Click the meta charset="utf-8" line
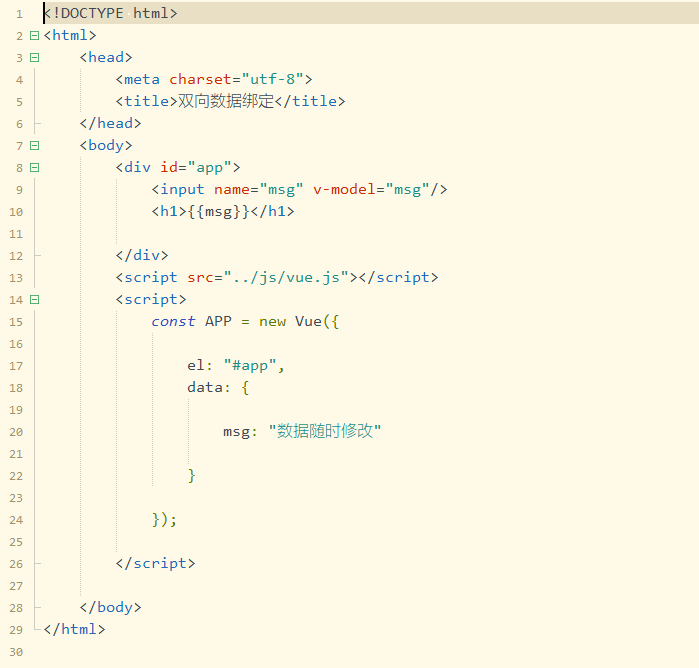The height and width of the screenshot is (668, 699). click(214, 79)
